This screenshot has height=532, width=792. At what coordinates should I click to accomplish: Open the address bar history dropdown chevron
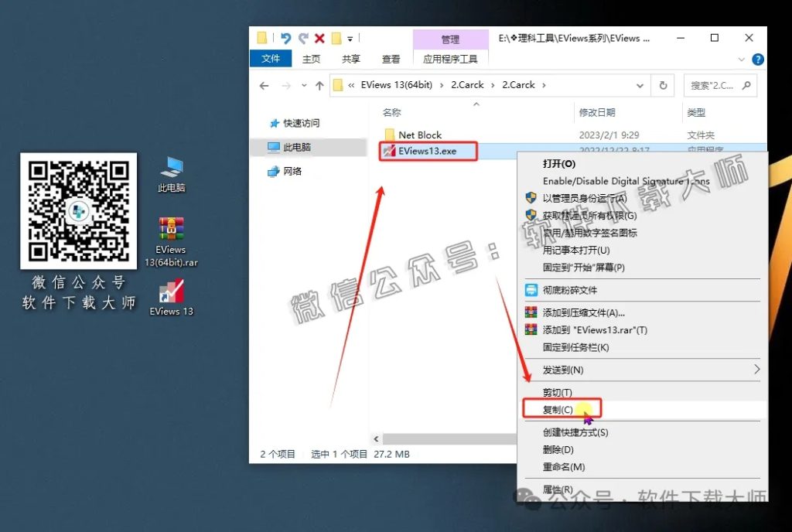641,85
